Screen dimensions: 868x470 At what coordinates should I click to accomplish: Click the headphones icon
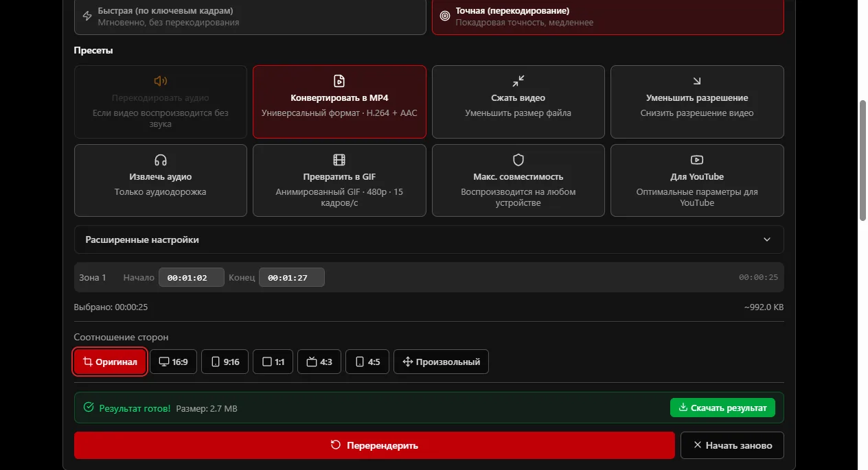(161, 160)
